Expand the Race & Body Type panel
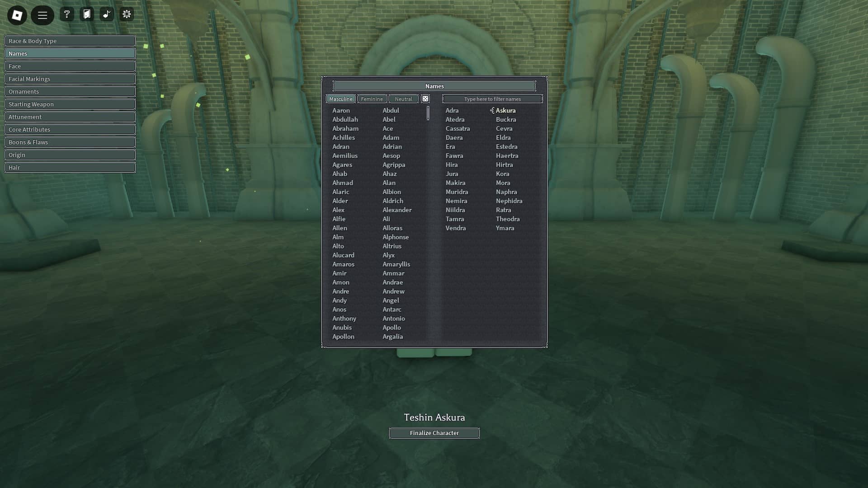The width and height of the screenshot is (868, 488). [x=70, y=41]
